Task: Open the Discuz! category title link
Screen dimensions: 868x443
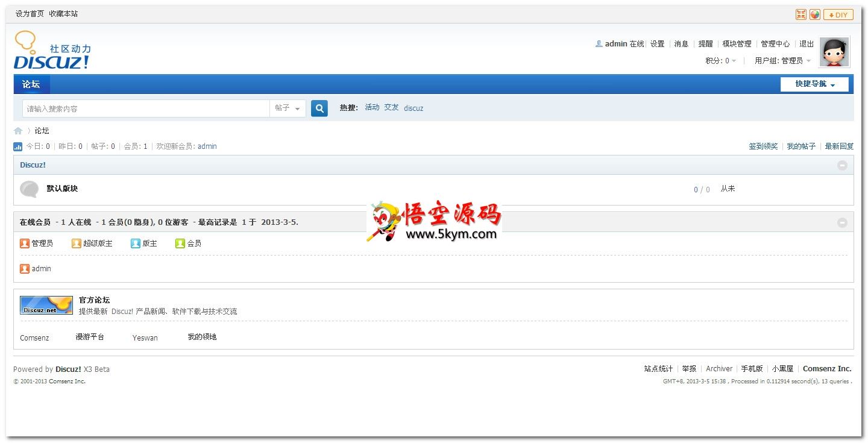Action: (x=33, y=165)
